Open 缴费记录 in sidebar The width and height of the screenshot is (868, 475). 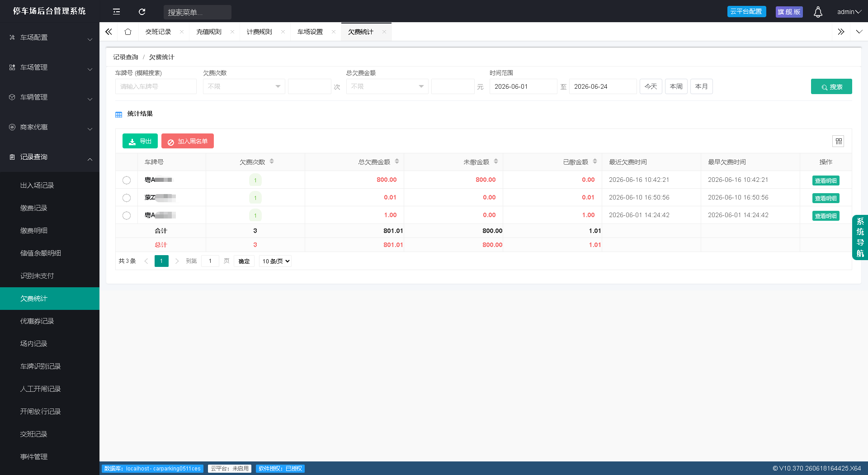50,208
